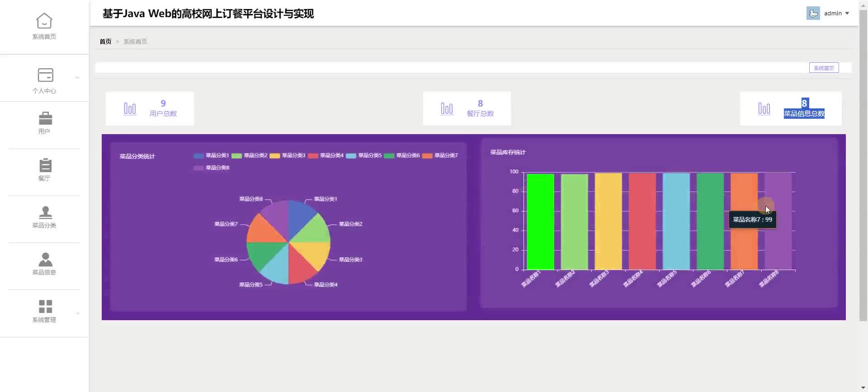Open 菜品分类 stamp icon
Screen dimensions: 868x392
45,212
